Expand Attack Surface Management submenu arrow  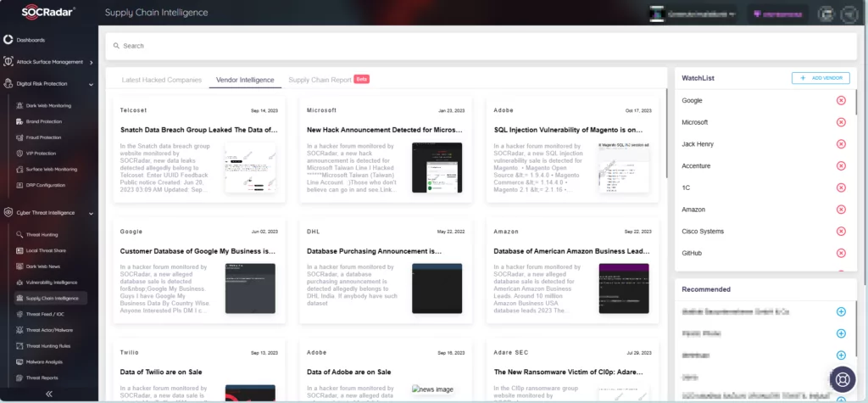pos(92,63)
